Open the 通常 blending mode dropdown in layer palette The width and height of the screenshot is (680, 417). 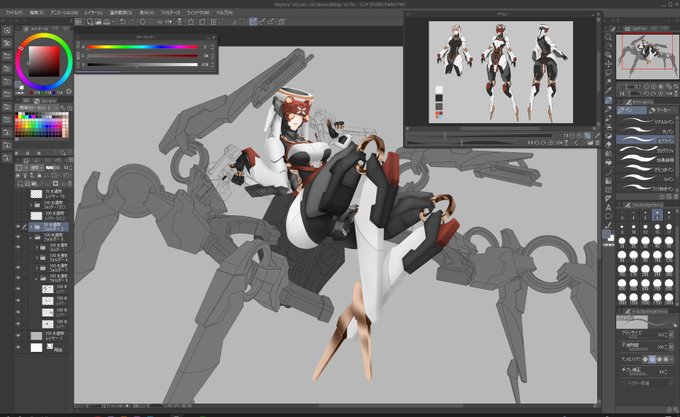click(36, 167)
